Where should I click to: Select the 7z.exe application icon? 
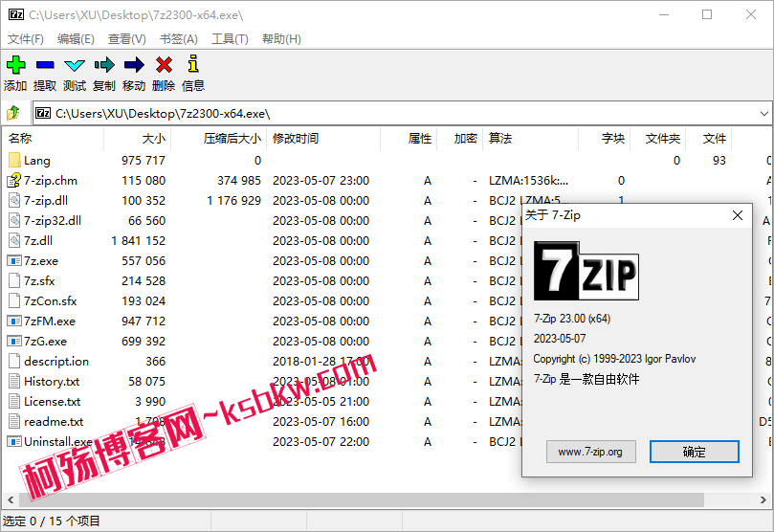[14, 260]
